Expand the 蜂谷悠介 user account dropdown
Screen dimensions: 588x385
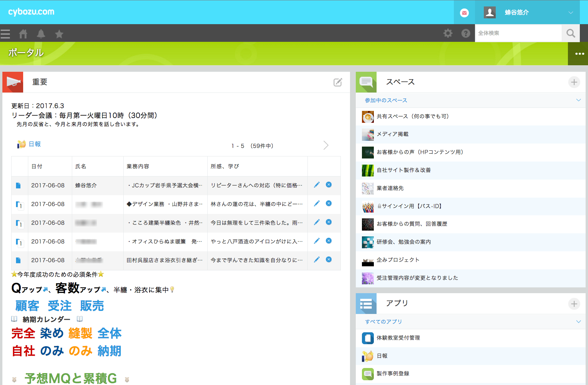click(x=571, y=13)
